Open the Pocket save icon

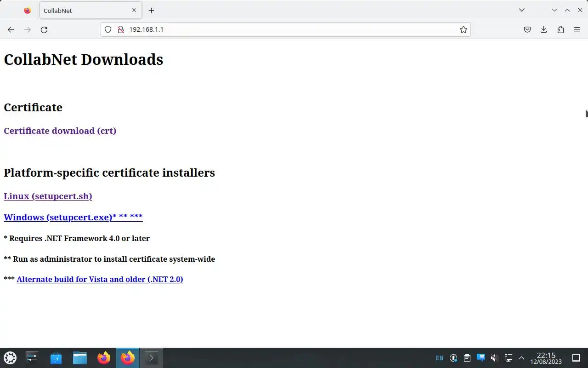[527, 29]
